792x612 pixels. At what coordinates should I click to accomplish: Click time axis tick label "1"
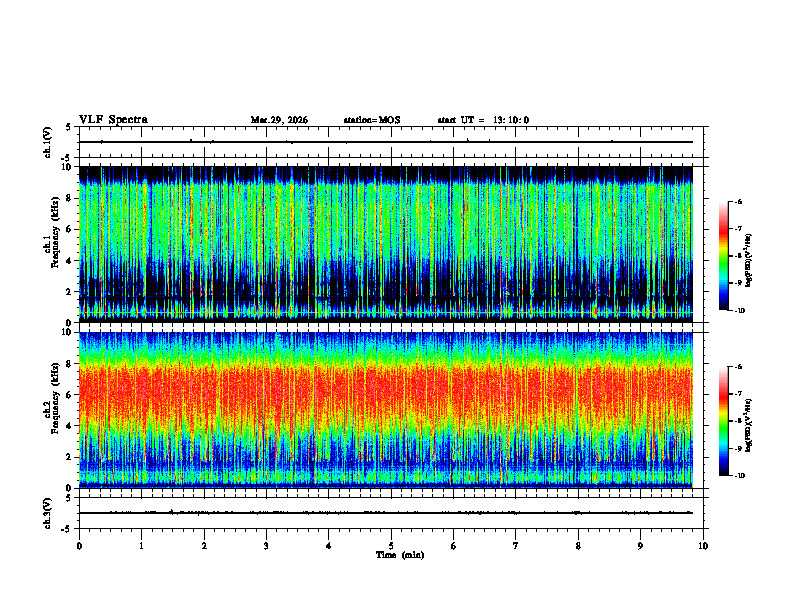coord(141,546)
